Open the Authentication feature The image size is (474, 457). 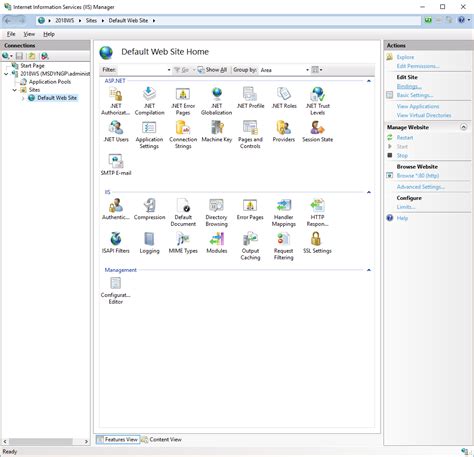pos(116,209)
